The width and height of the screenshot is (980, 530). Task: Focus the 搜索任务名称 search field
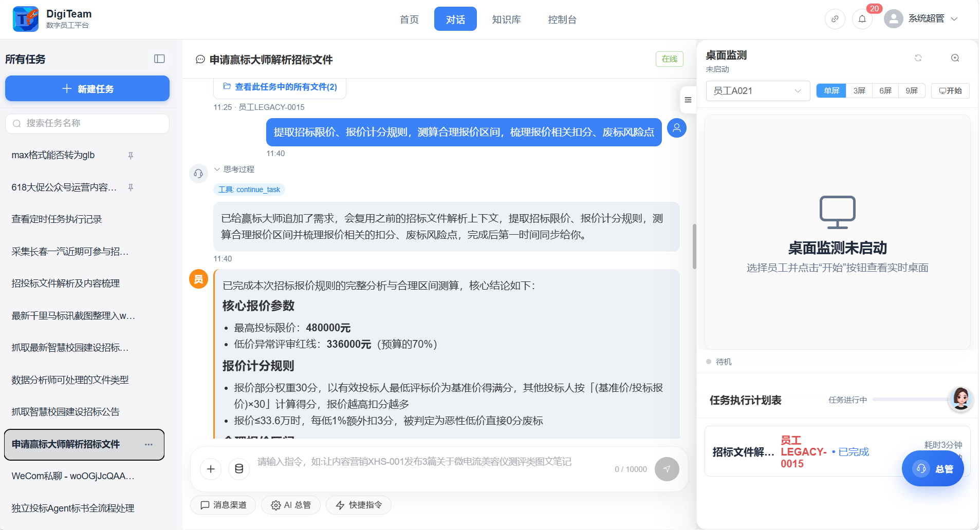87,124
